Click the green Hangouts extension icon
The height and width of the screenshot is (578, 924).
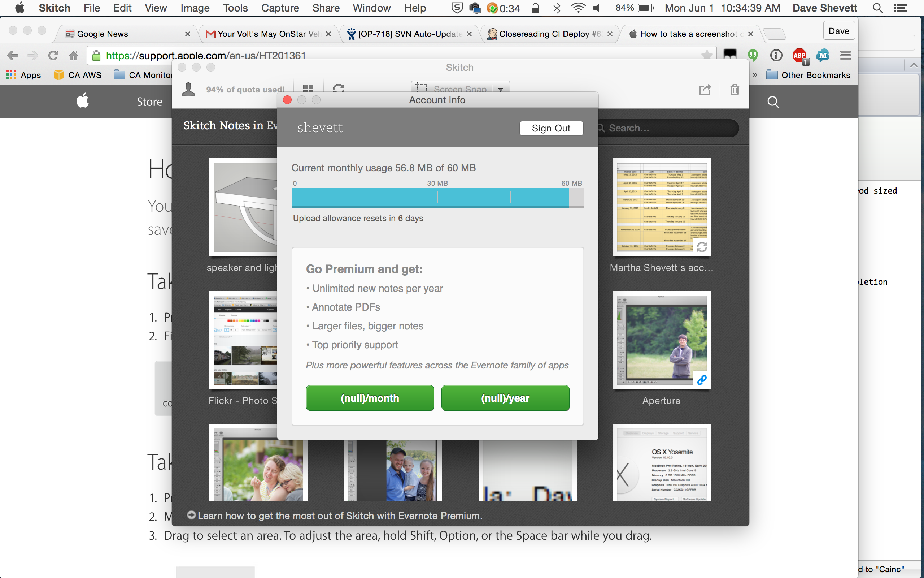[753, 56]
